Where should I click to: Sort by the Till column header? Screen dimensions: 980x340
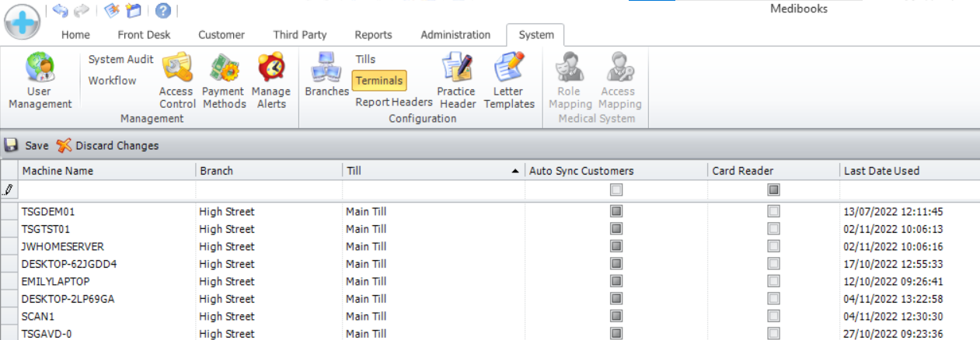pos(431,171)
